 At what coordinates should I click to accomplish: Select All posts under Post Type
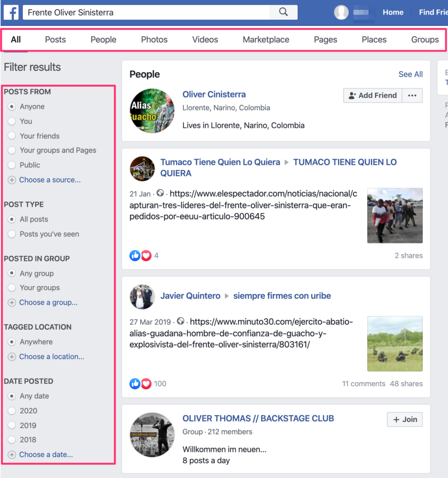12,219
